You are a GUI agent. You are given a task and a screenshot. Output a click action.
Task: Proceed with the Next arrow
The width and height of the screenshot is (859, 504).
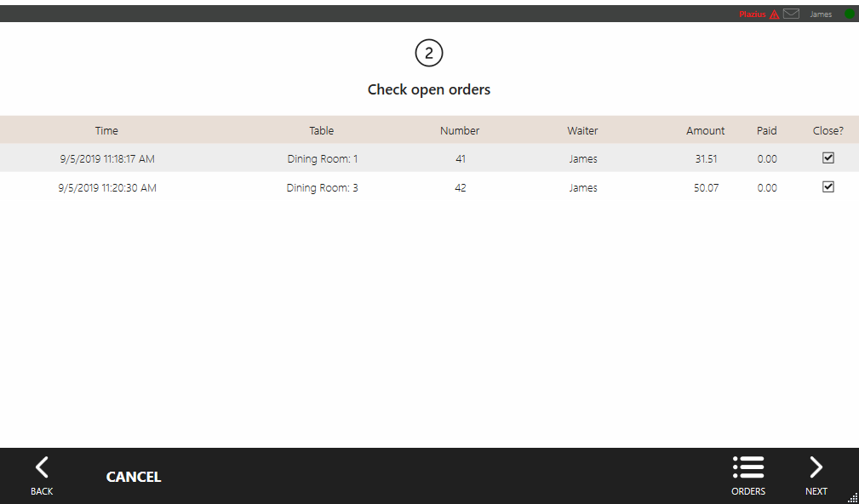point(816,475)
